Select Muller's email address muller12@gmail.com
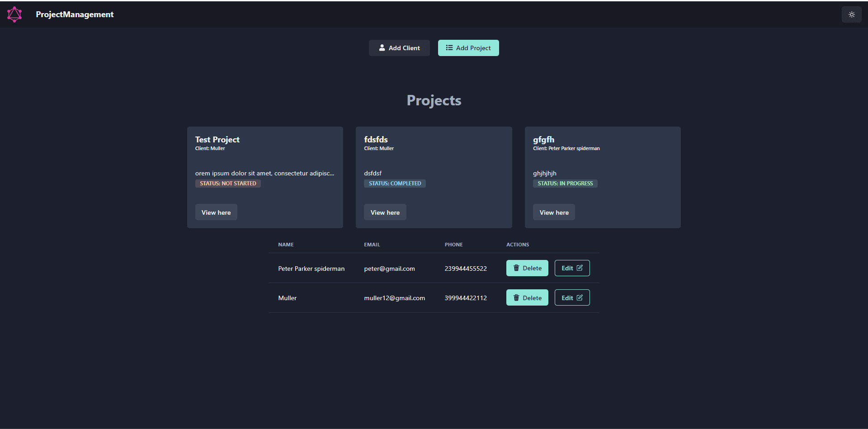This screenshot has height=429, width=868. 394,297
